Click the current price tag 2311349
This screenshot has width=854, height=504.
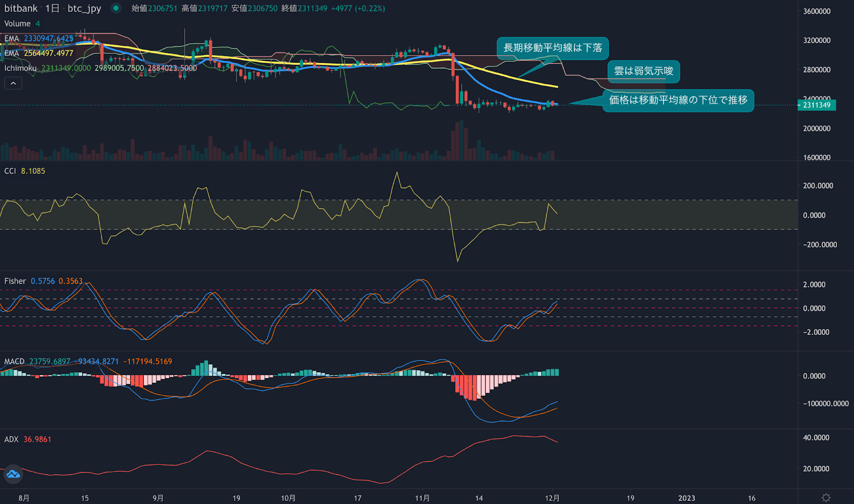click(x=817, y=105)
